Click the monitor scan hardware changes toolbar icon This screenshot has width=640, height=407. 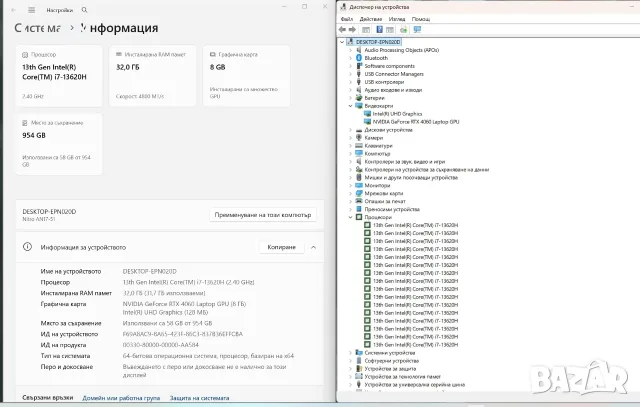pos(417,29)
